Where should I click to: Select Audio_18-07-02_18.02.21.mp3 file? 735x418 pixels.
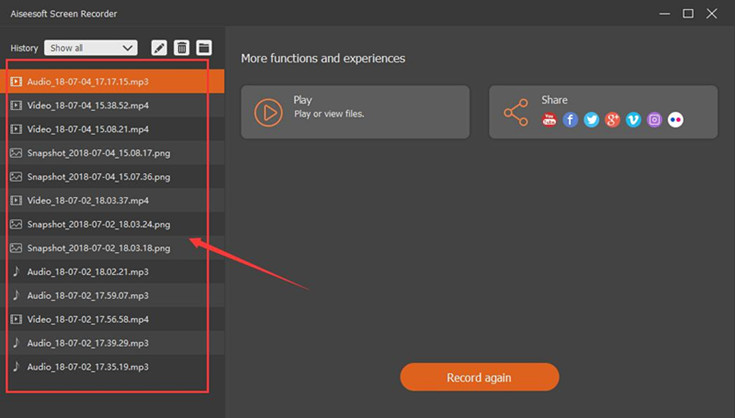tap(112, 272)
